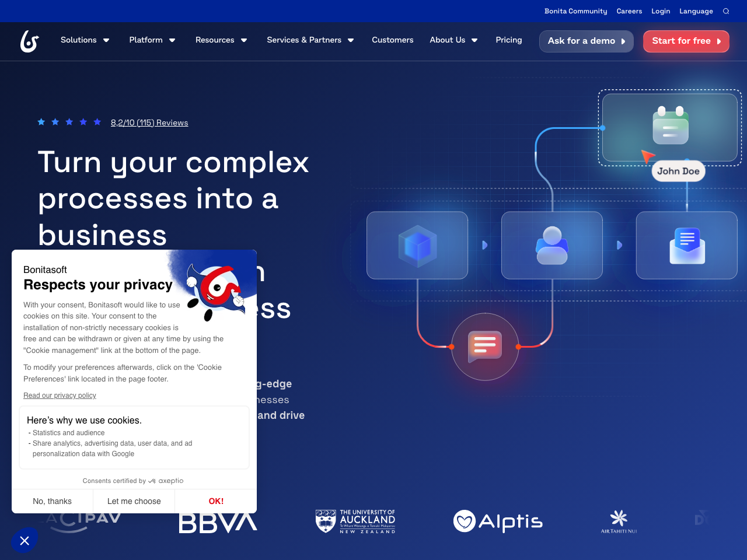Open the site search magnifier

(725, 10)
